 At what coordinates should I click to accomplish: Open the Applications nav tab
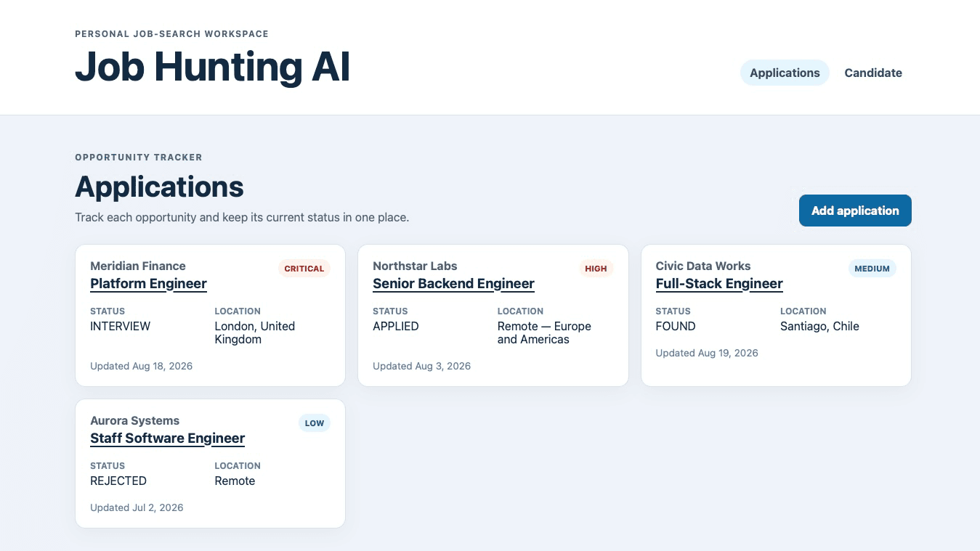pyautogui.click(x=785, y=73)
